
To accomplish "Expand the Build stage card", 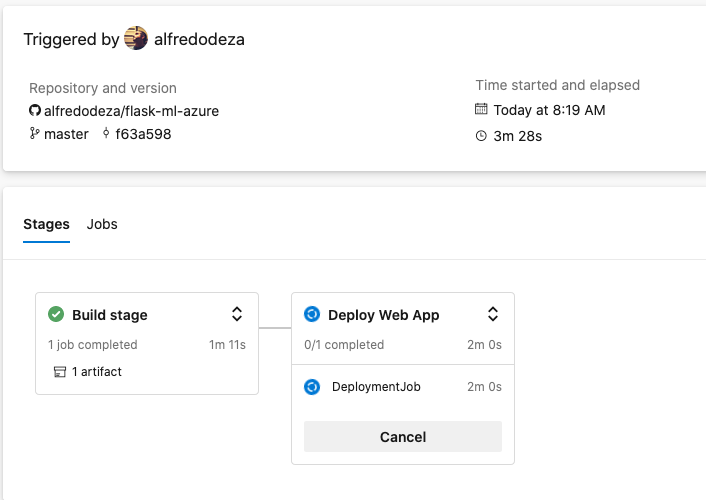I will click(237, 314).
